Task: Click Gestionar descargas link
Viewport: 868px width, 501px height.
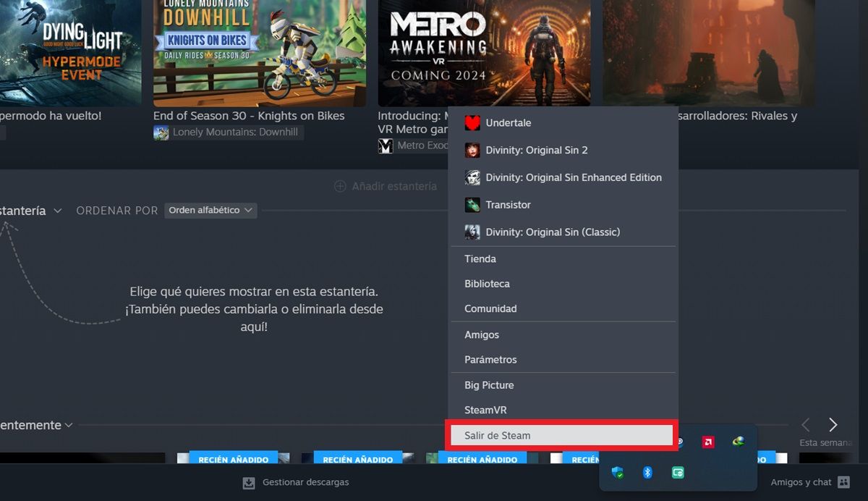Action: point(305,482)
